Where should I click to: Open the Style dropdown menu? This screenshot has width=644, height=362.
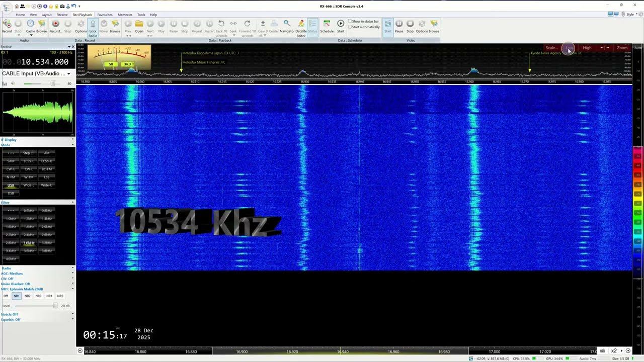631,14
